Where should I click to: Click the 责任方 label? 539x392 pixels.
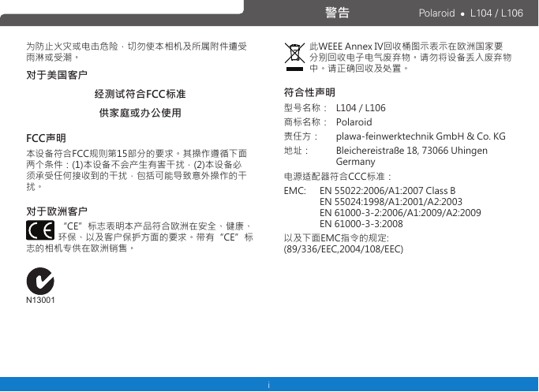301,136
